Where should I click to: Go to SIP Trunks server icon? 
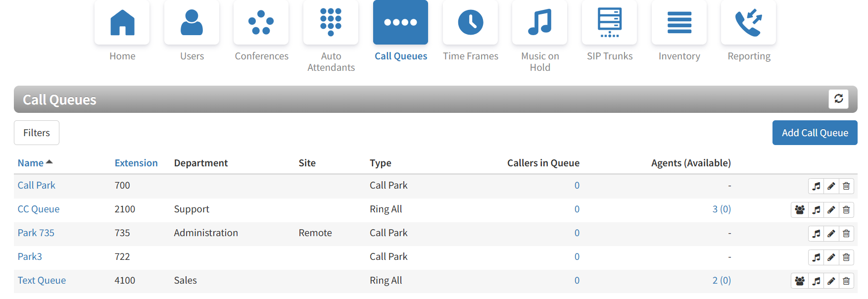(610, 23)
